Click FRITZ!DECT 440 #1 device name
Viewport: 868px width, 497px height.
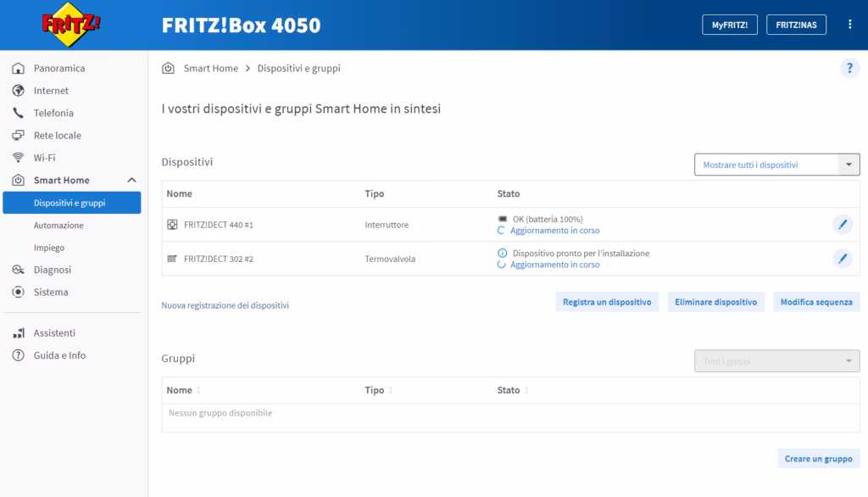[x=219, y=225]
